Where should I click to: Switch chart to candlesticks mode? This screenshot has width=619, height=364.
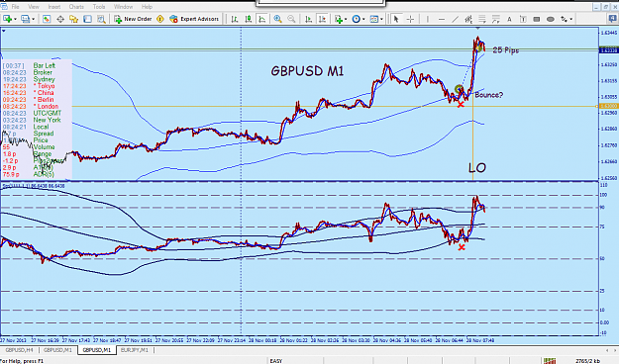(249, 19)
